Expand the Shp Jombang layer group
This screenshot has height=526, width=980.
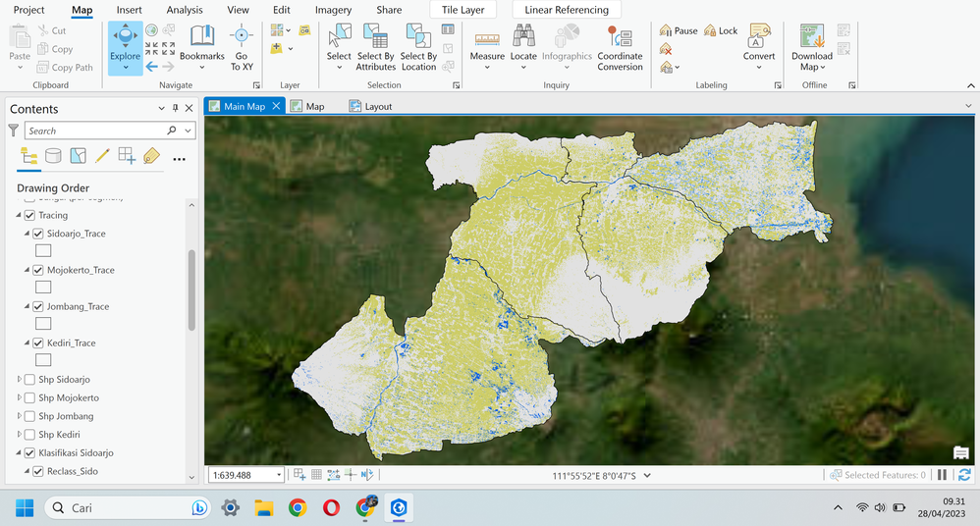(x=19, y=416)
